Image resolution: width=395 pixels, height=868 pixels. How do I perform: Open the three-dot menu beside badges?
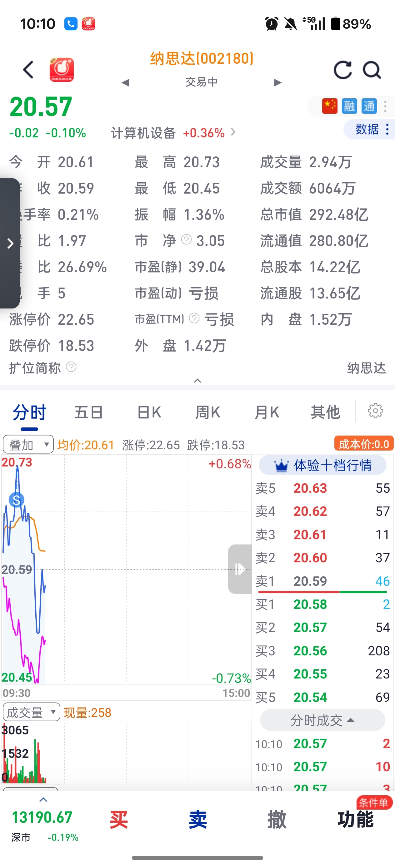(385, 106)
